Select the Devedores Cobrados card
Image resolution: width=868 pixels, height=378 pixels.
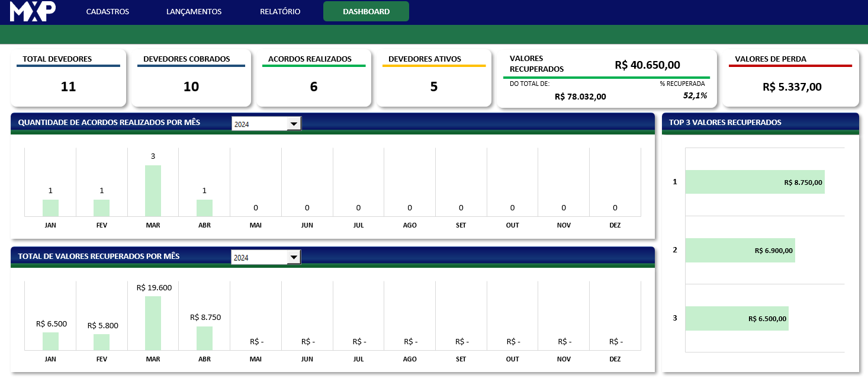tap(191, 78)
